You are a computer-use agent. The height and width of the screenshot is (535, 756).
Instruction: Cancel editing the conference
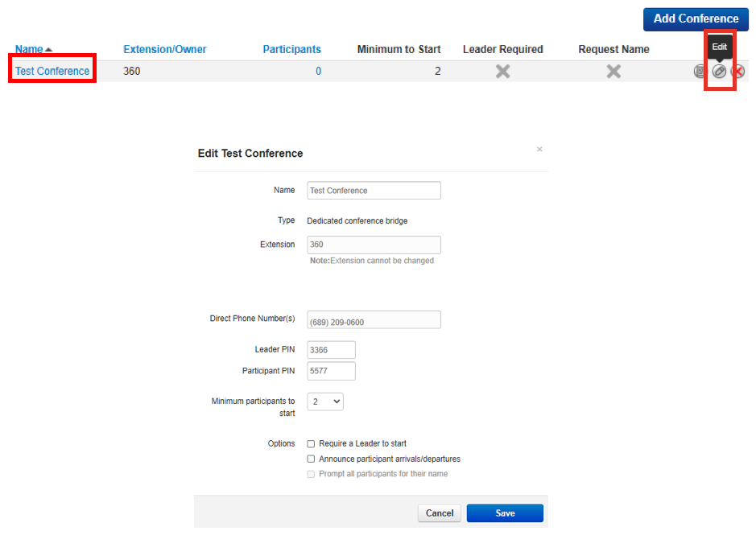coord(440,513)
